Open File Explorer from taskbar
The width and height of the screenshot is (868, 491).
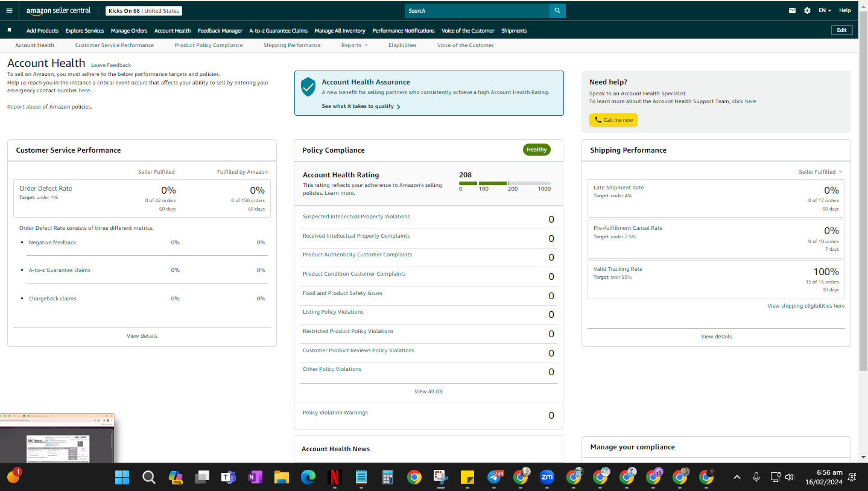point(281,477)
